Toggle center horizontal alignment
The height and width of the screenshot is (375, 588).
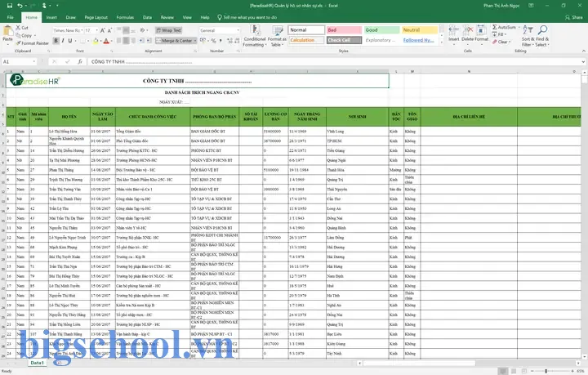[126, 41]
